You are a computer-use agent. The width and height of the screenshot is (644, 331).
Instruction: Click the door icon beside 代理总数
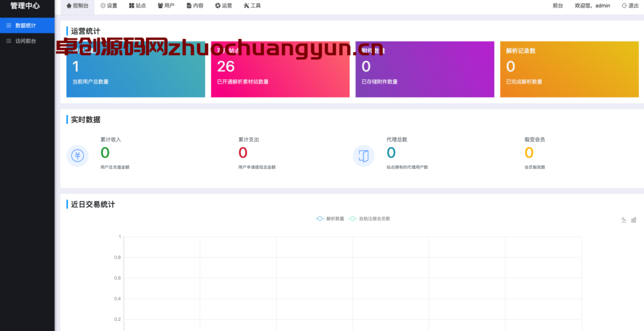click(364, 156)
